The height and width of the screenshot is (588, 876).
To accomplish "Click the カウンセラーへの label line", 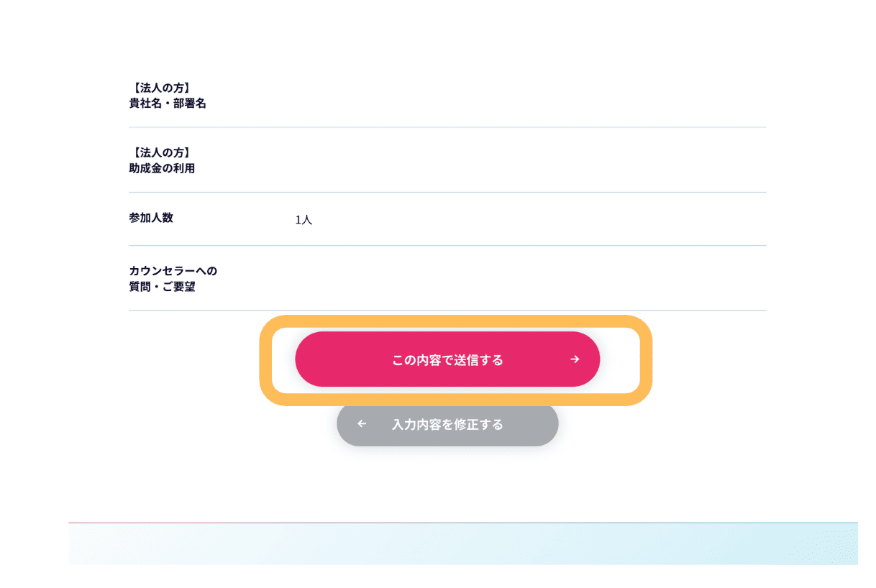I will pyautogui.click(x=173, y=271).
